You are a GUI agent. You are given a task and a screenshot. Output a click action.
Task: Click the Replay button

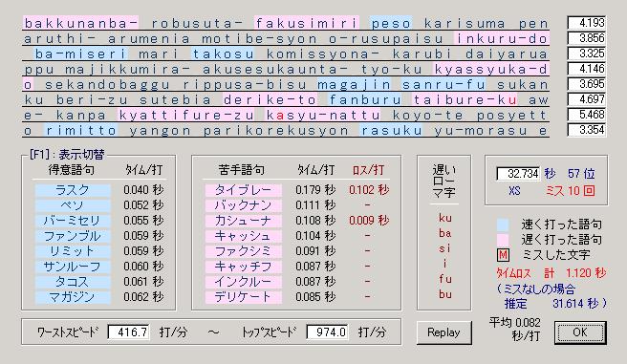pyautogui.click(x=443, y=332)
